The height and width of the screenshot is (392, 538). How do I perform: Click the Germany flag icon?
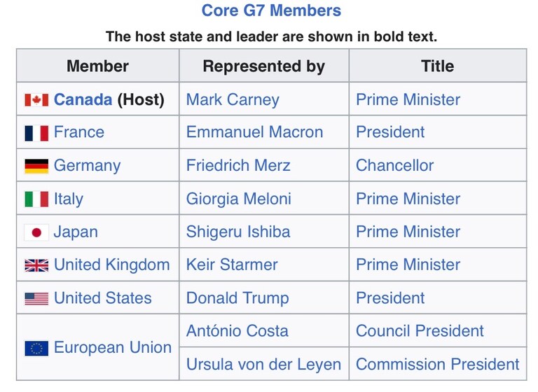[36, 166]
